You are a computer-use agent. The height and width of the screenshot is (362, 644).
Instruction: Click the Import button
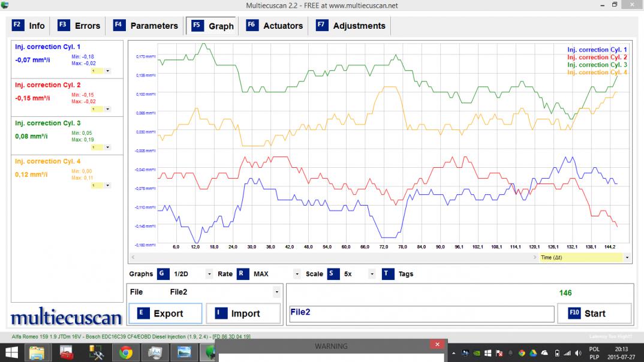(x=243, y=313)
